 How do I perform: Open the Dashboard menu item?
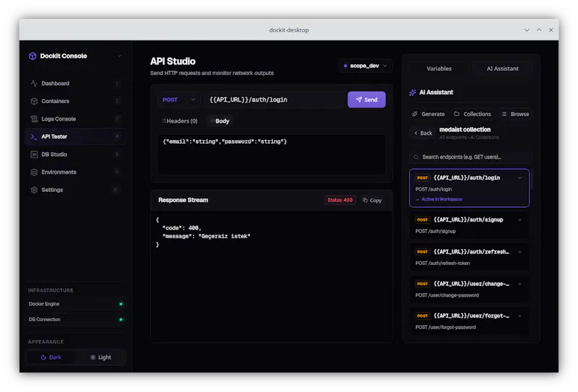click(76, 83)
